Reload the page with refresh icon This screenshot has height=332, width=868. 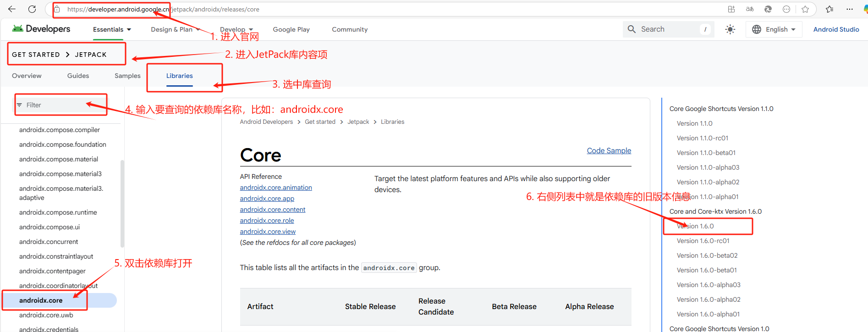(32, 9)
